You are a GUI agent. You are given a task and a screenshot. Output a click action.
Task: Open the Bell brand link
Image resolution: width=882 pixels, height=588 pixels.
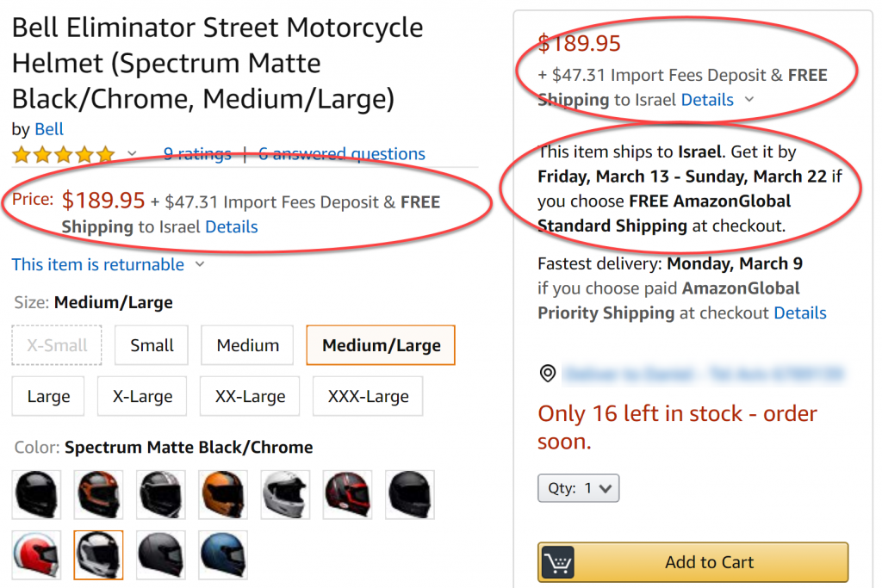pos(49,129)
